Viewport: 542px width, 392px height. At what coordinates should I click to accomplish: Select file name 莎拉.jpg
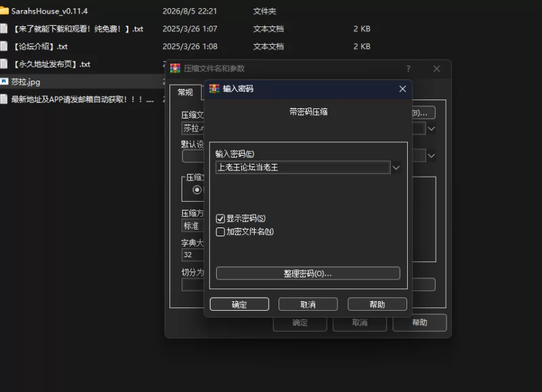(x=26, y=82)
